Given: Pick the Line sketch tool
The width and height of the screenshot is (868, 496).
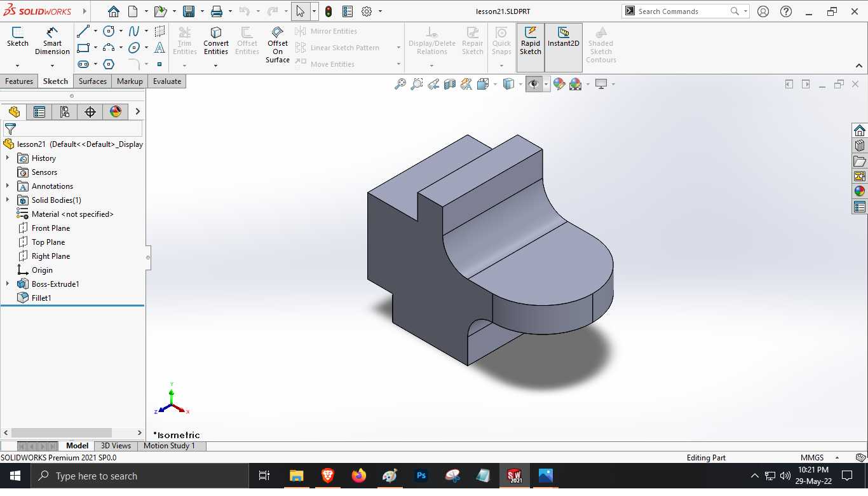Looking at the screenshot, I should [x=83, y=31].
